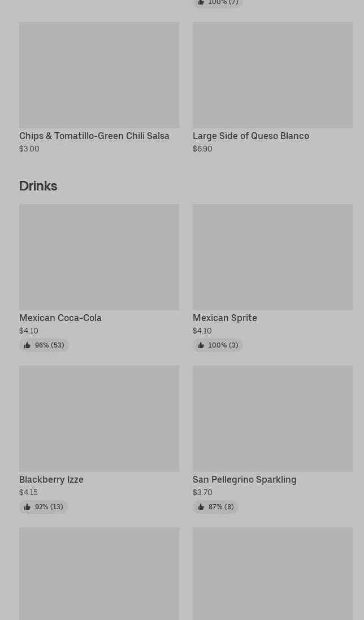Click the San Pellegrino Sparkling image placeholder

[272, 418]
